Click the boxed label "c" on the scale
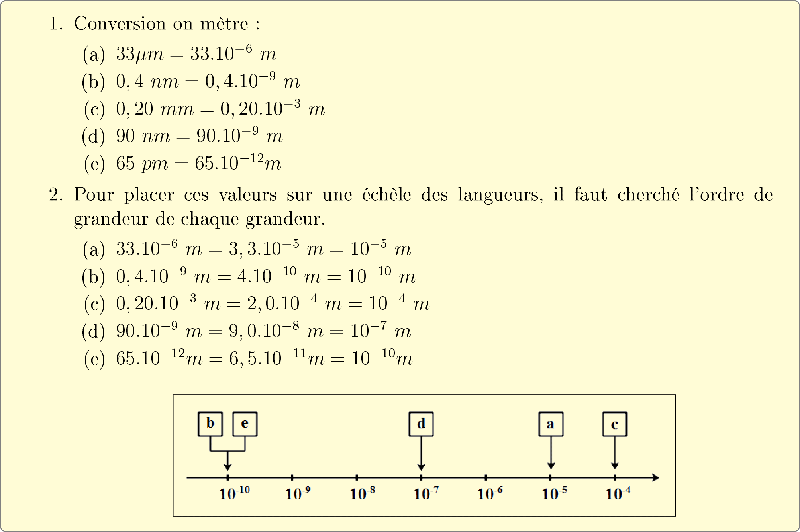This screenshot has height=532, width=800. 615,424
